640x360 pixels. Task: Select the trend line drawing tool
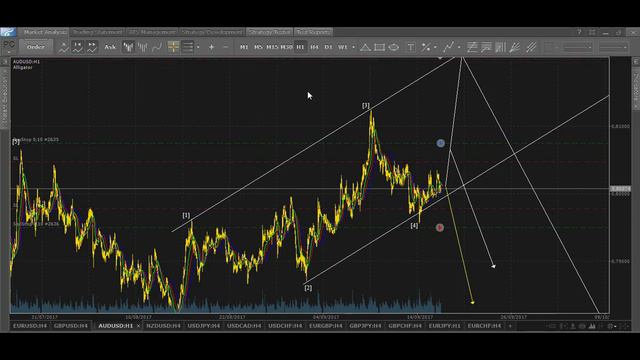(x=449, y=47)
